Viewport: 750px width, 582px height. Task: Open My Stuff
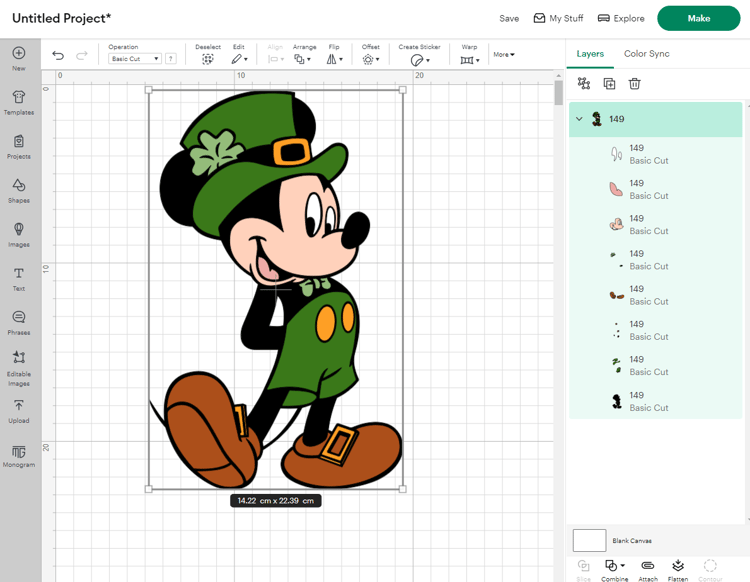click(559, 18)
